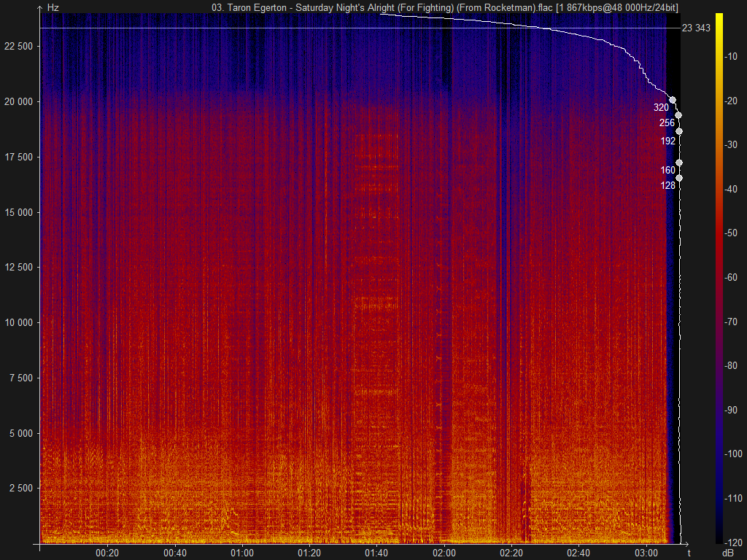The image size is (747, 560).
Task: Click the -50 dB scale label
Action: [x=731, y=233]
